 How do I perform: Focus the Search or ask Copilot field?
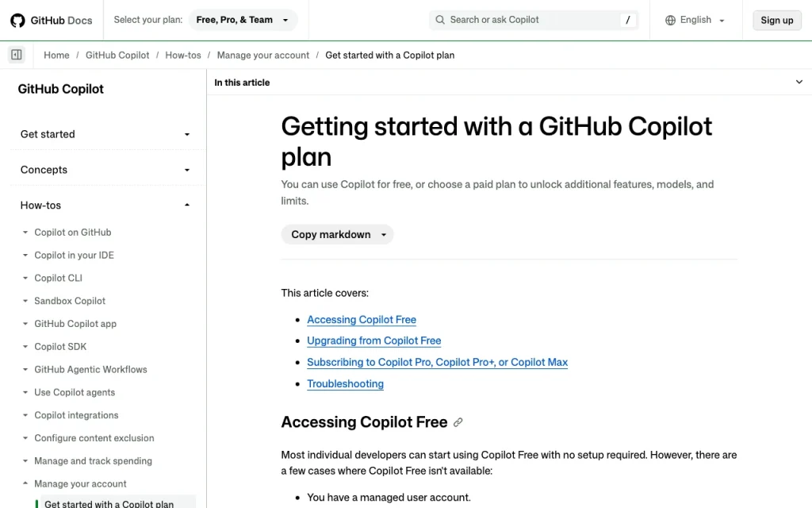click(534, 20)
